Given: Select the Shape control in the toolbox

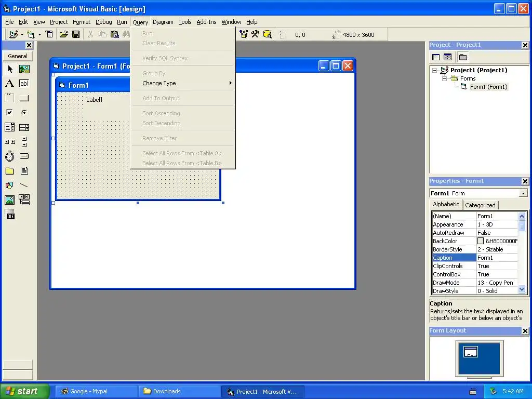Looking at the screenshot, I should click(x=10, y=185).
